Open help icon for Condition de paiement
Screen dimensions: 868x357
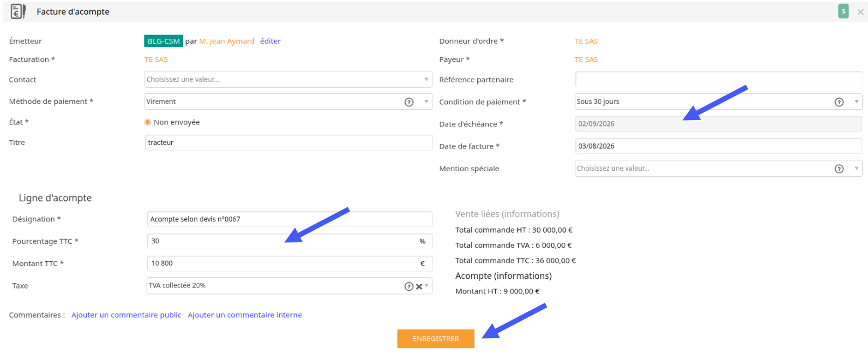tap(839, 102)
